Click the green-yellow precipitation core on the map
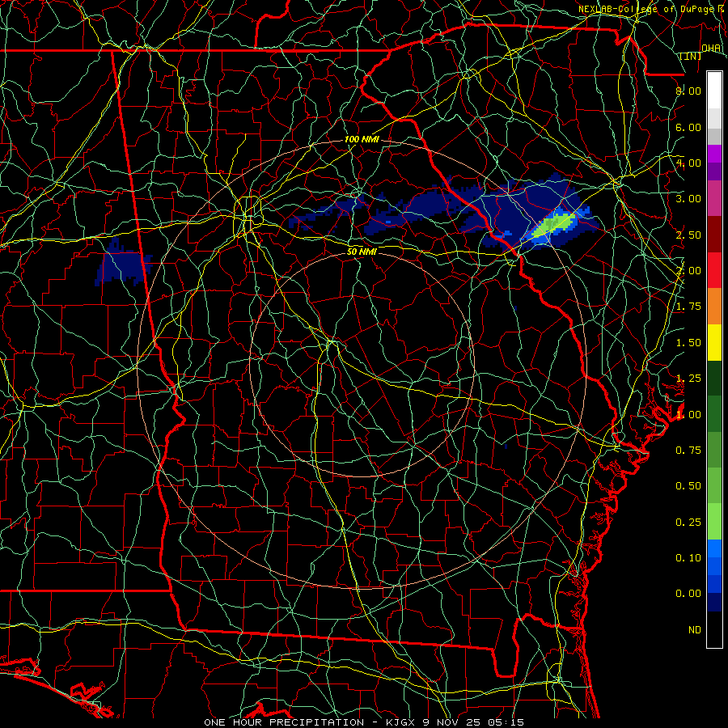The image size is (728, 728). [x=554, y=224]
